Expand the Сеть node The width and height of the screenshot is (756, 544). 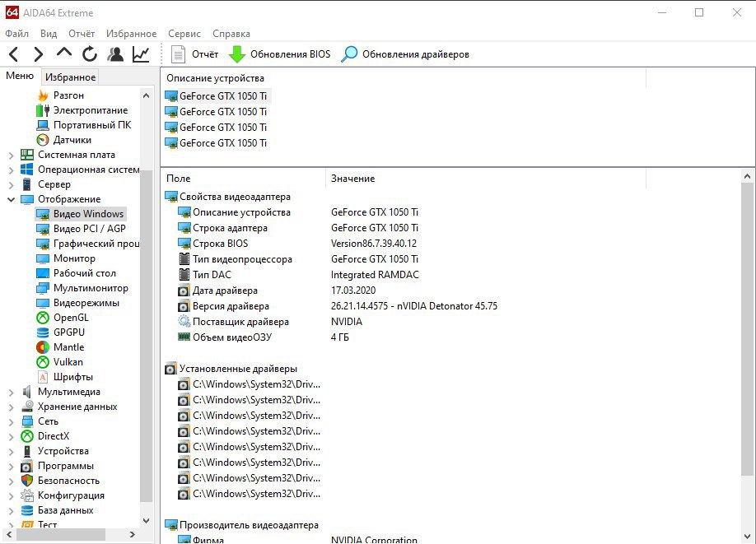coord(11,422)
